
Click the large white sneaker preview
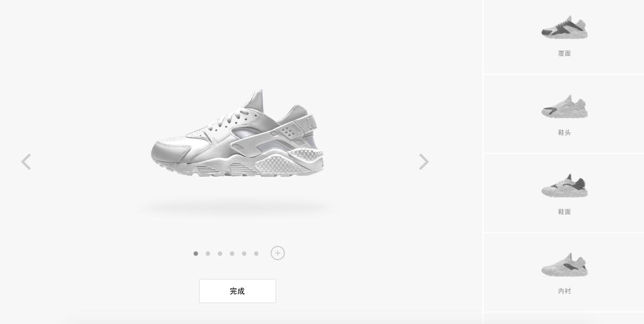click(238, 133)
